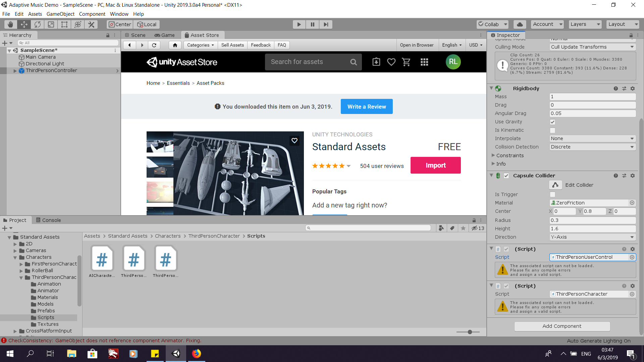Image resolution: width=644 pixels, height=362 pixels.
Task: Open the GameObject menu
Action: (x=60, y=14)
